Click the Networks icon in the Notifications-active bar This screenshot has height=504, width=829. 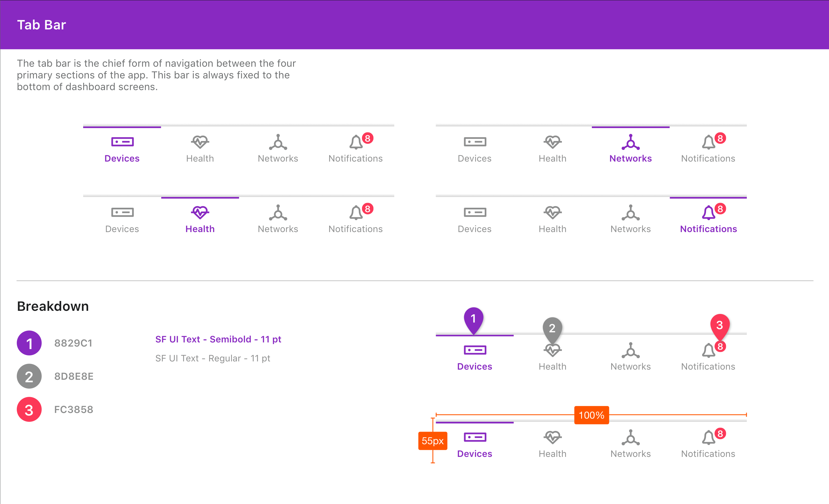pyautogui.click(x=630, y=212)
